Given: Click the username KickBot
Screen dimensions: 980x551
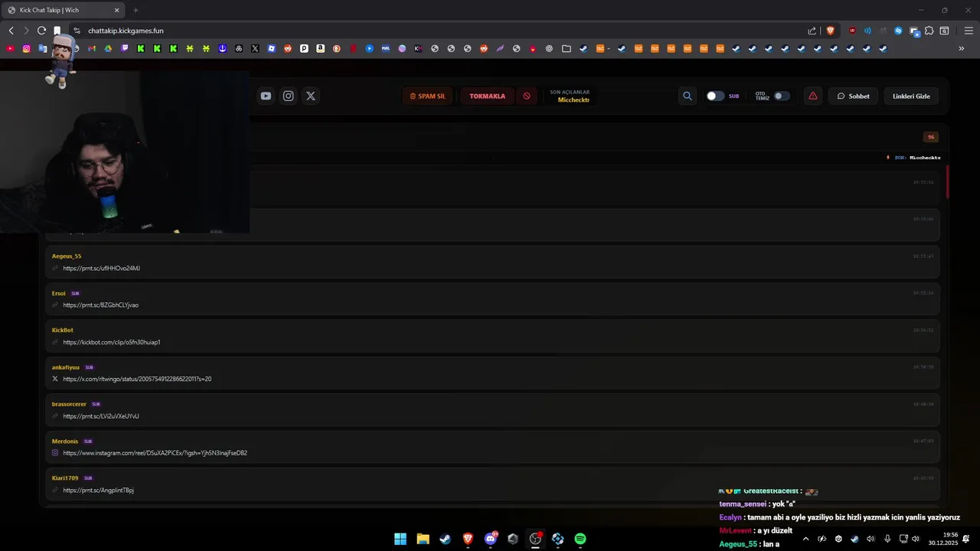Looking at the screenshot, I should click(x=63, y=330).
